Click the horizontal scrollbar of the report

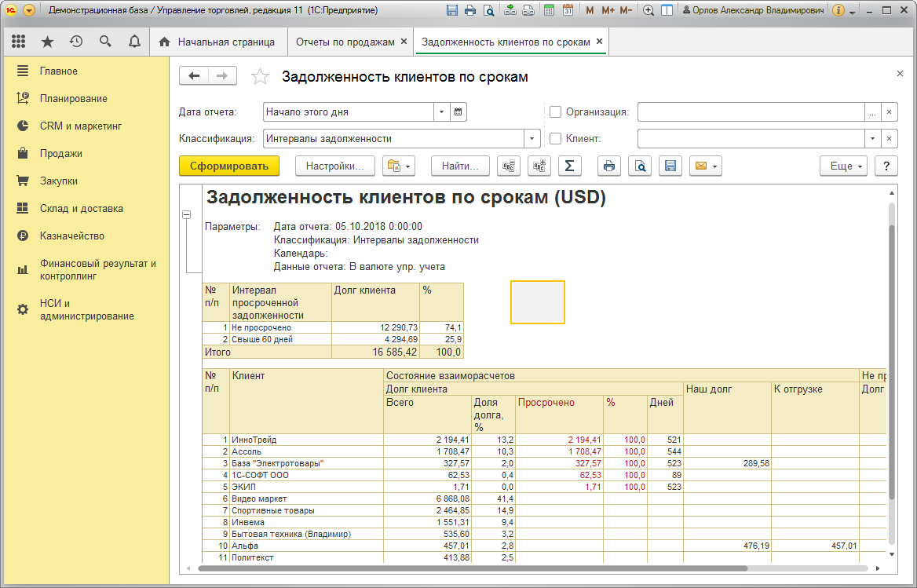(x=473, y=568)
